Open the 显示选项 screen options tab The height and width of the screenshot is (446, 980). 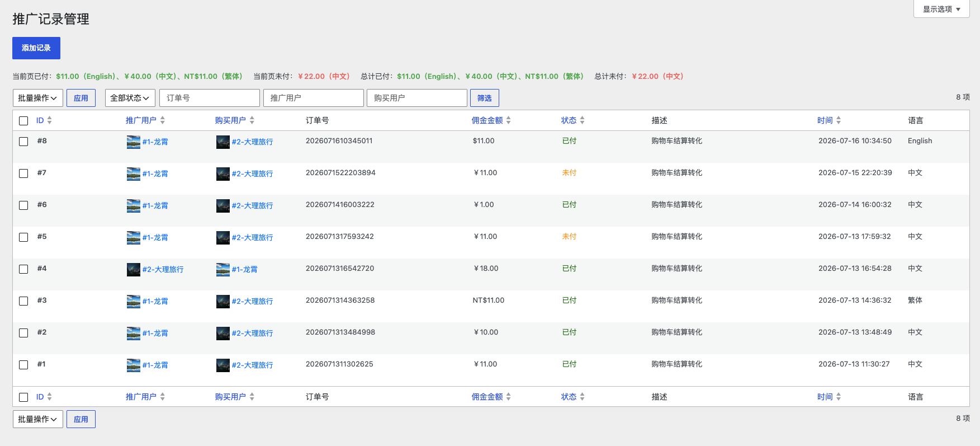click(x=941, y=9)
